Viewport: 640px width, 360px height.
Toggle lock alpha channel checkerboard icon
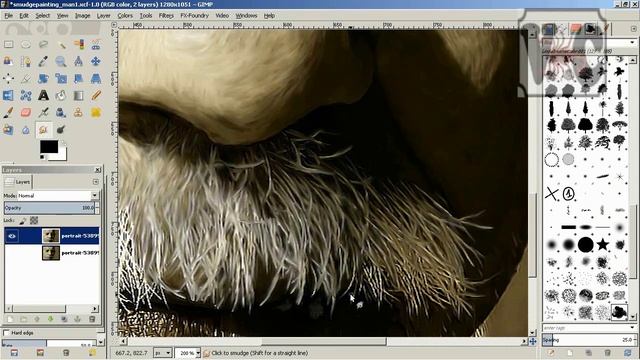pos(34,221)
